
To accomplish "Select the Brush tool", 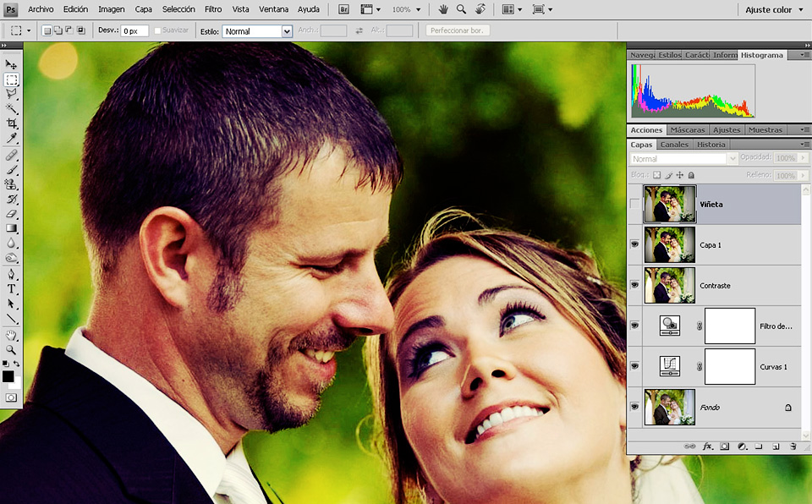I will (x=11, y=169).
